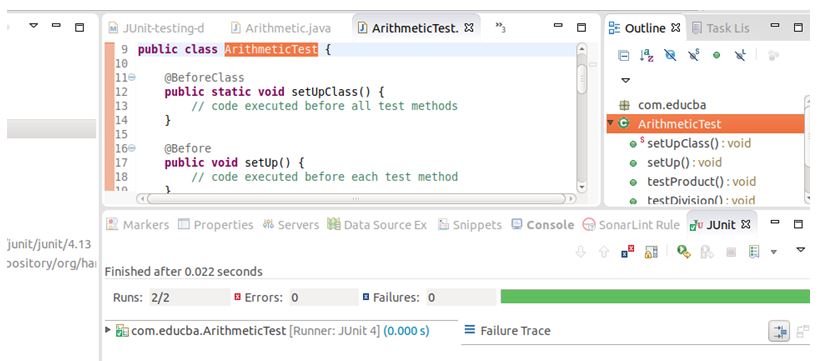Open the Markers tab
830x361 pixels.
(138, 225)
